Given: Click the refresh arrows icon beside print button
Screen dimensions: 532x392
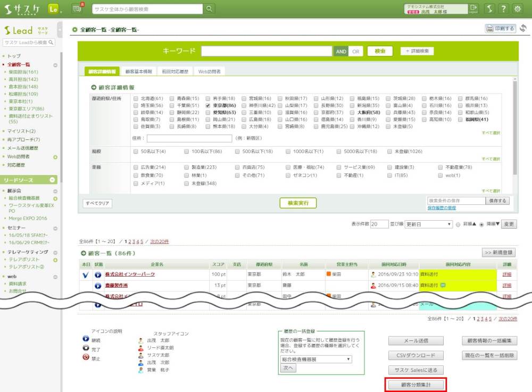Looking at the screenshot, I should click(x=523, y=28).
